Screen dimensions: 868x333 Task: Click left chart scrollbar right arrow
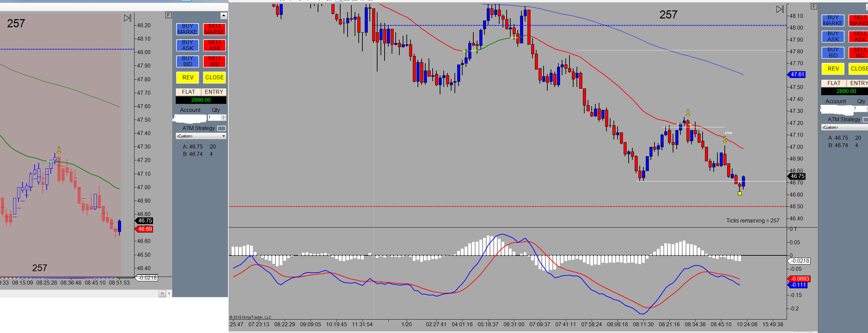[169, 294]
